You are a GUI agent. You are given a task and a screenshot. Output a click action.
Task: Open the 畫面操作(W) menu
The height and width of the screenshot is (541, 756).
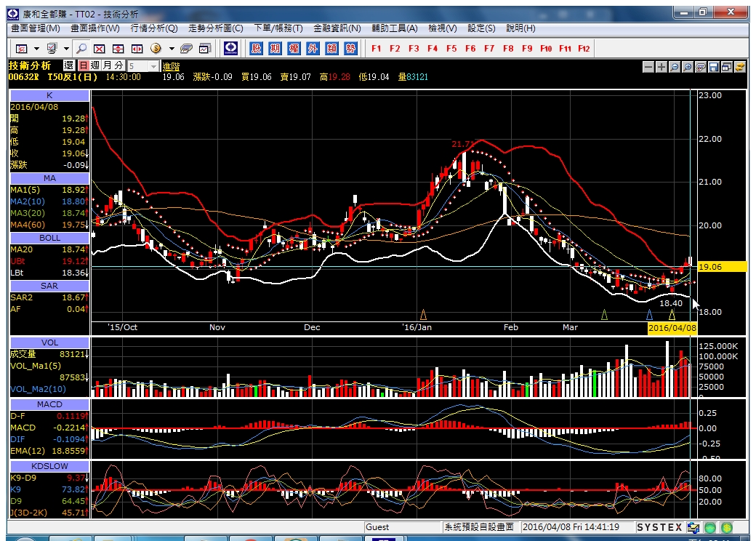pyautogui.click(x=95, y=28)
